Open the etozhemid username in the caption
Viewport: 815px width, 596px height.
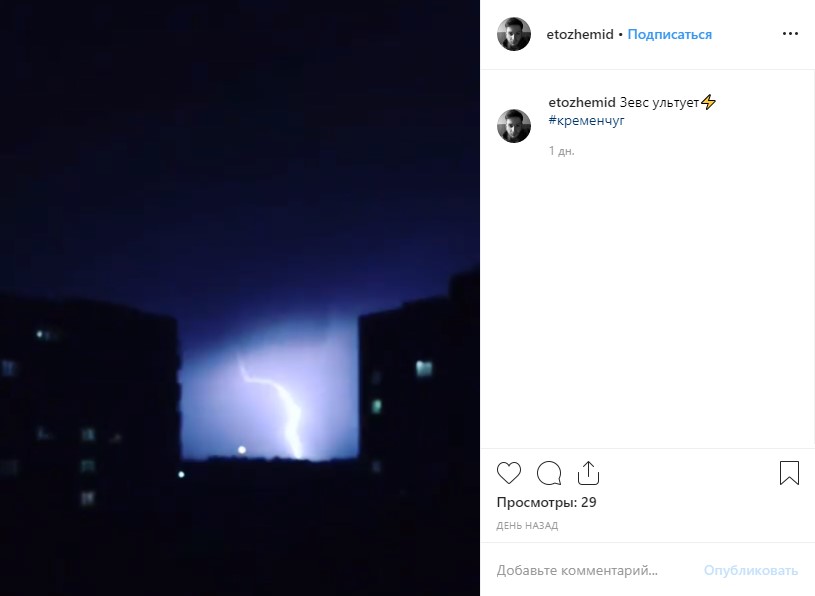coord(582,102)
